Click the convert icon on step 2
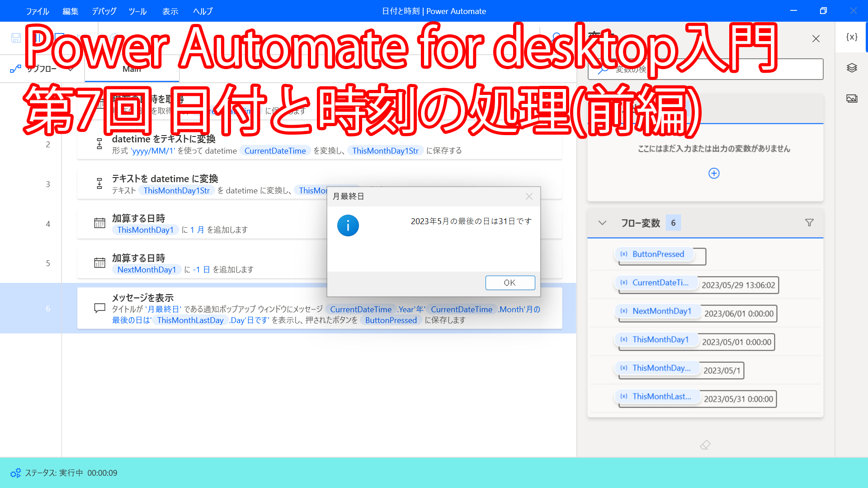This screenshot has height=488, width=868. (x=99, y=144)
